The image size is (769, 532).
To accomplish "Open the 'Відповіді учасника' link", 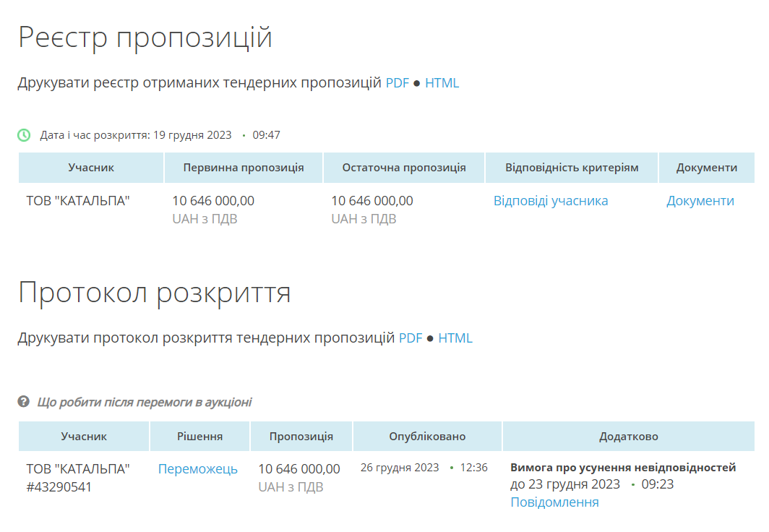I will pos(551,201).
